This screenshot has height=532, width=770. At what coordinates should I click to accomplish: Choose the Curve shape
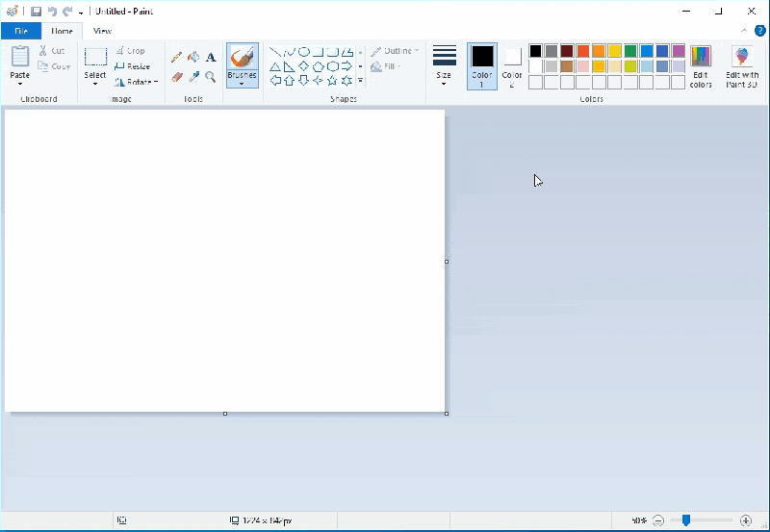[290, 52]
